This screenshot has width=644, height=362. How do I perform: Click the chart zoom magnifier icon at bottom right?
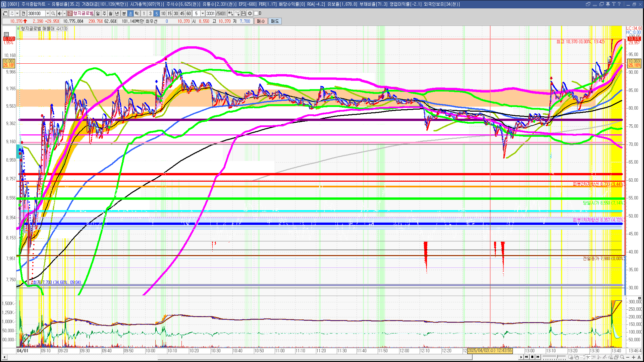pyautogui.click(x=622, y=357)
